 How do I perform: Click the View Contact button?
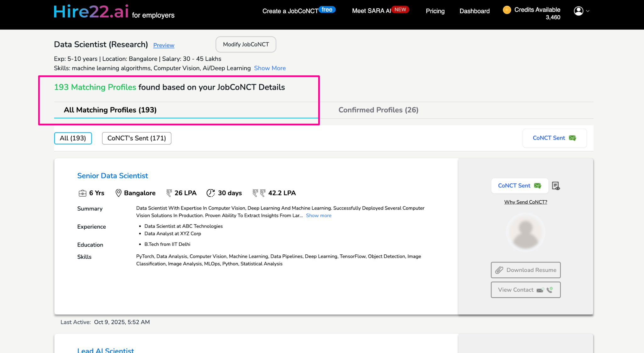[525, 290]
